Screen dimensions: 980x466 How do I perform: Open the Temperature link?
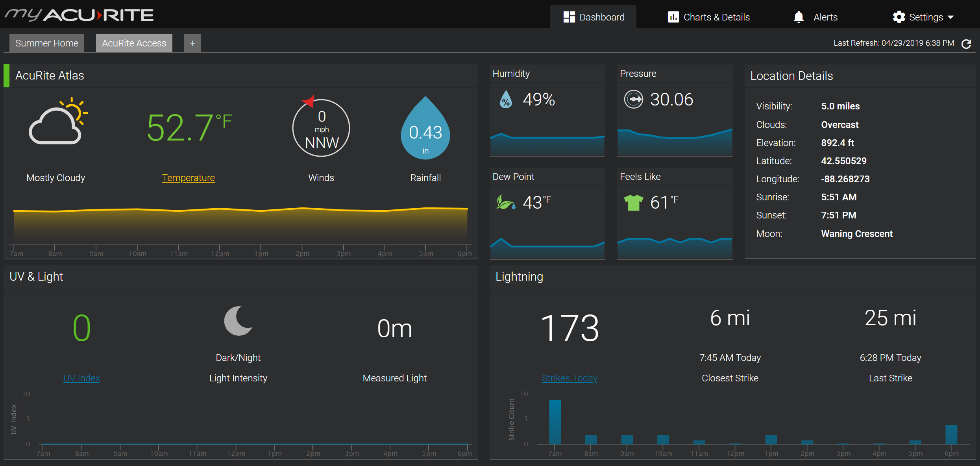coord(188,178)
